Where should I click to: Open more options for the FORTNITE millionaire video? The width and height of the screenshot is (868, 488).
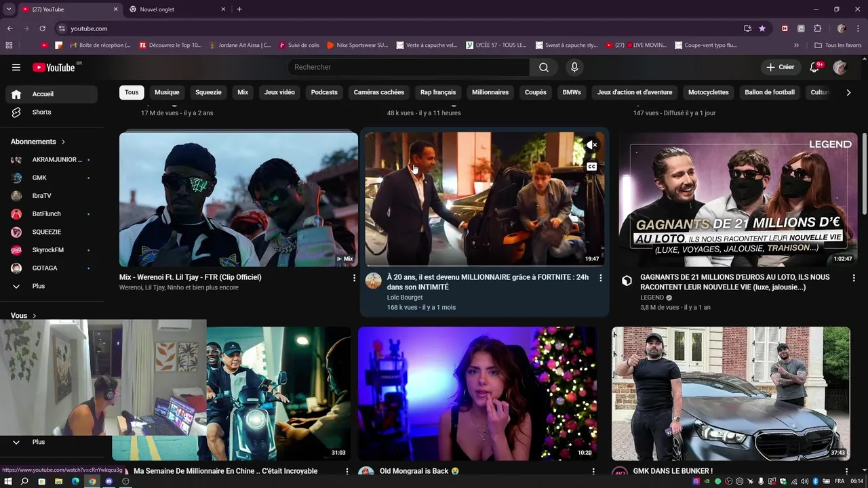[x=600, y=278]
